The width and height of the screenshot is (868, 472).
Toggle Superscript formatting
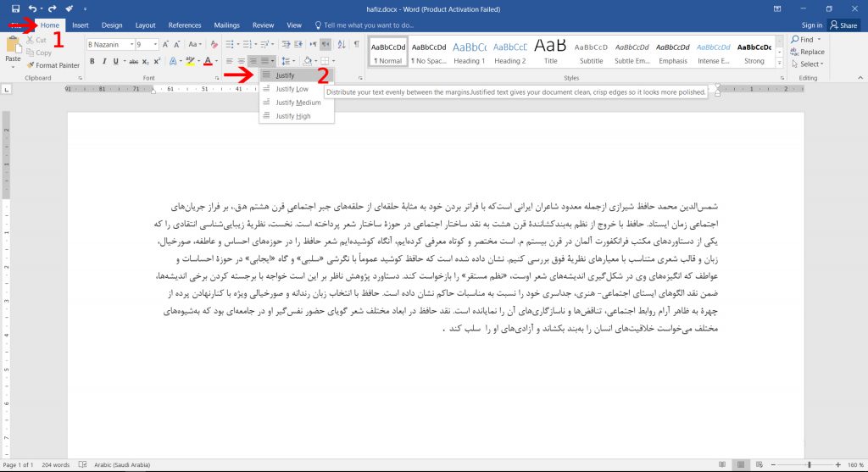click(157, 61)
